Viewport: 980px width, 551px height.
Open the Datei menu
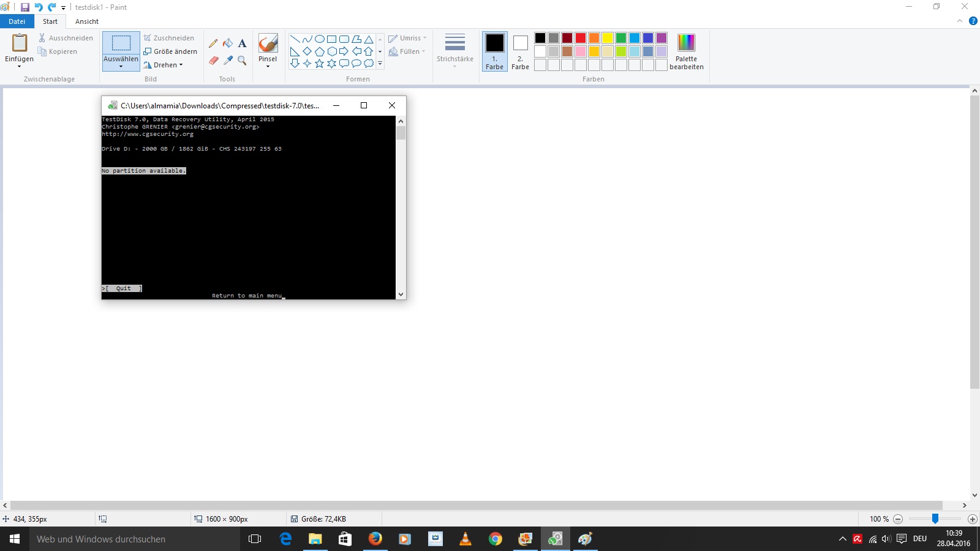click(x=17, y=21)
